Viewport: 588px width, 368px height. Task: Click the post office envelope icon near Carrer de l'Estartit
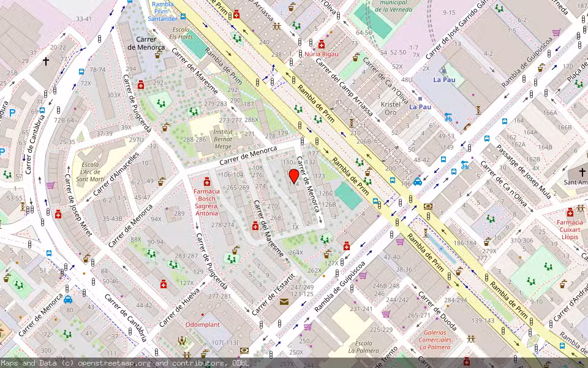pos(284,302)
